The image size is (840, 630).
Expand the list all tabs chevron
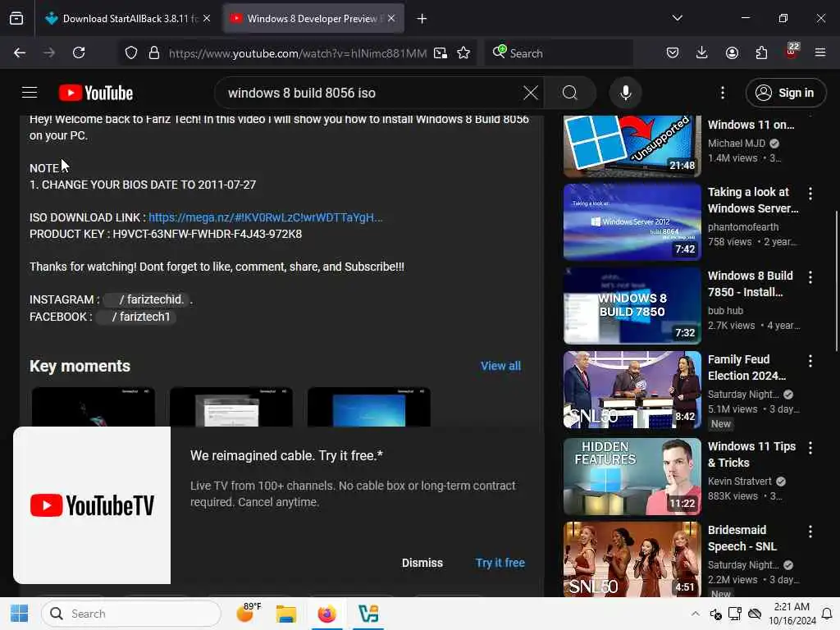click(677, 18)
